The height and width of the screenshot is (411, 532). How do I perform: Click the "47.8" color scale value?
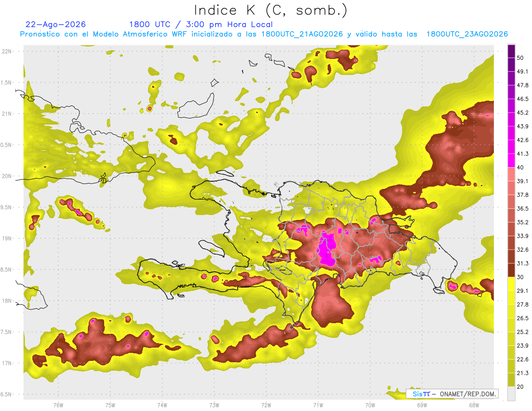pos(523,85)
